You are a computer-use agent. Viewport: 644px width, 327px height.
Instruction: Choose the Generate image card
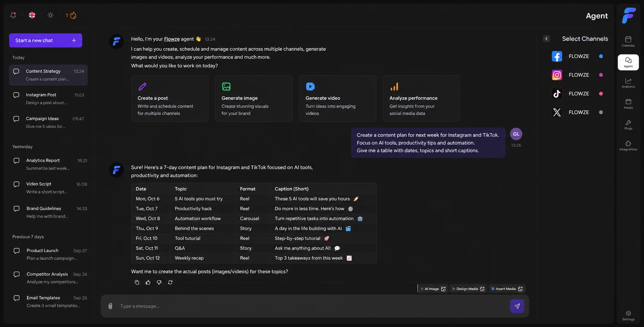254,98
